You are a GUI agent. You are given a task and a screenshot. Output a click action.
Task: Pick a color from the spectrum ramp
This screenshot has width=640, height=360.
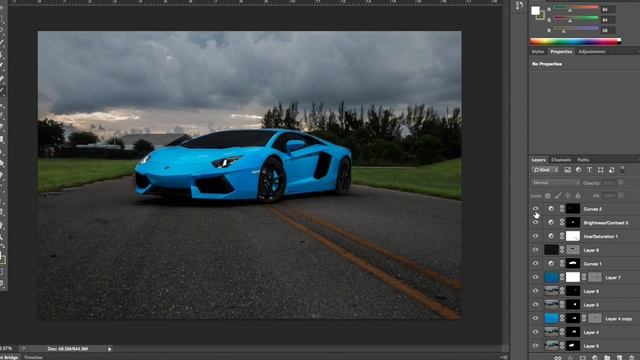(x=576, y=41)
